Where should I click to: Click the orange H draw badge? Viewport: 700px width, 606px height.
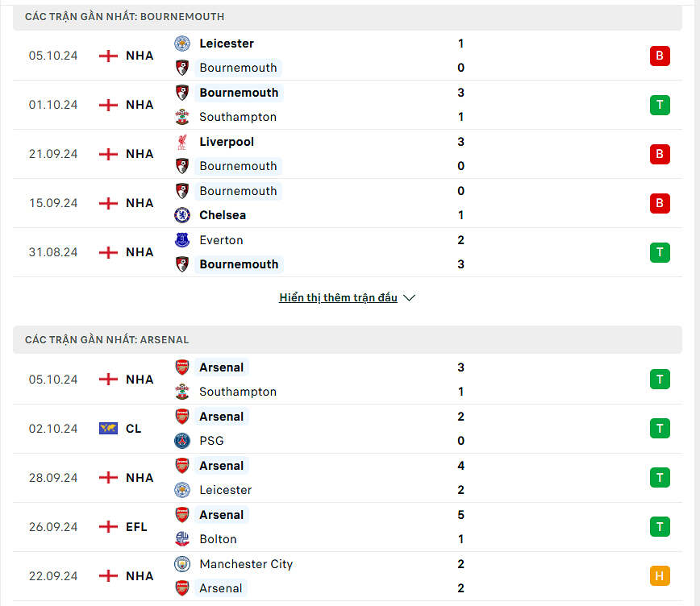660,576
